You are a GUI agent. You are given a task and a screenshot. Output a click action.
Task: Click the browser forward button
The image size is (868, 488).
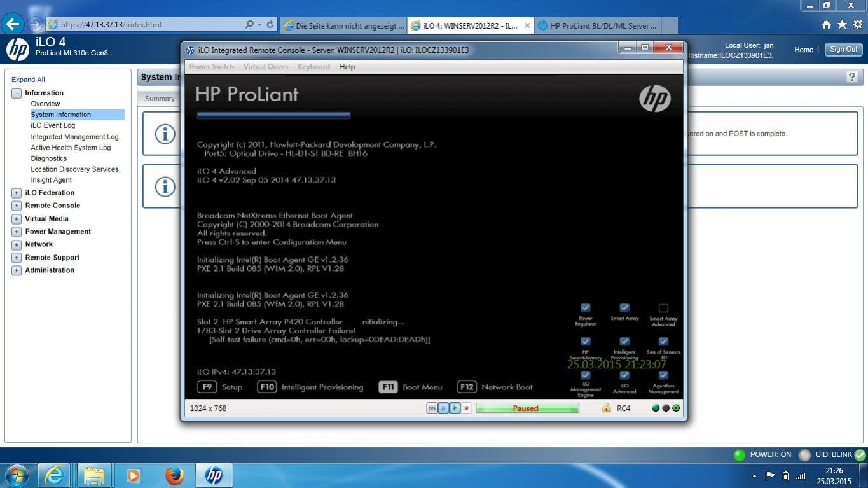tap(35, 25)
